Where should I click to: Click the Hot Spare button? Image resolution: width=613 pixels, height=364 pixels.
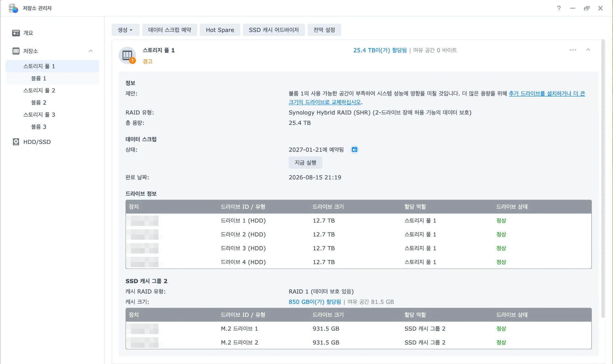(220, 30)
